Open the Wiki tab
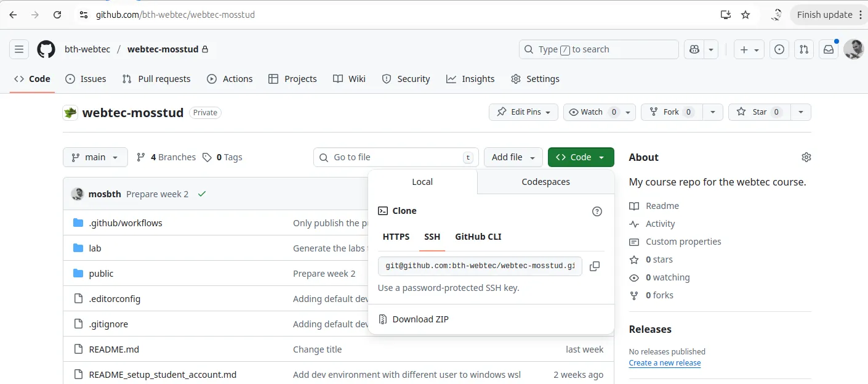This screenshot has width=868, height=384. coord(349,79)
